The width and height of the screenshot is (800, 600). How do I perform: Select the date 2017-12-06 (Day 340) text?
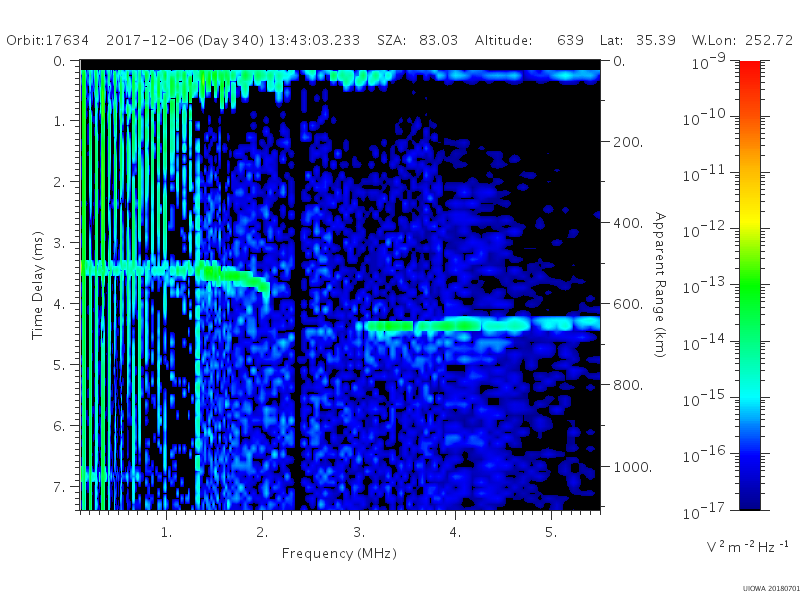pyautogui.click(x=185, y=40)
